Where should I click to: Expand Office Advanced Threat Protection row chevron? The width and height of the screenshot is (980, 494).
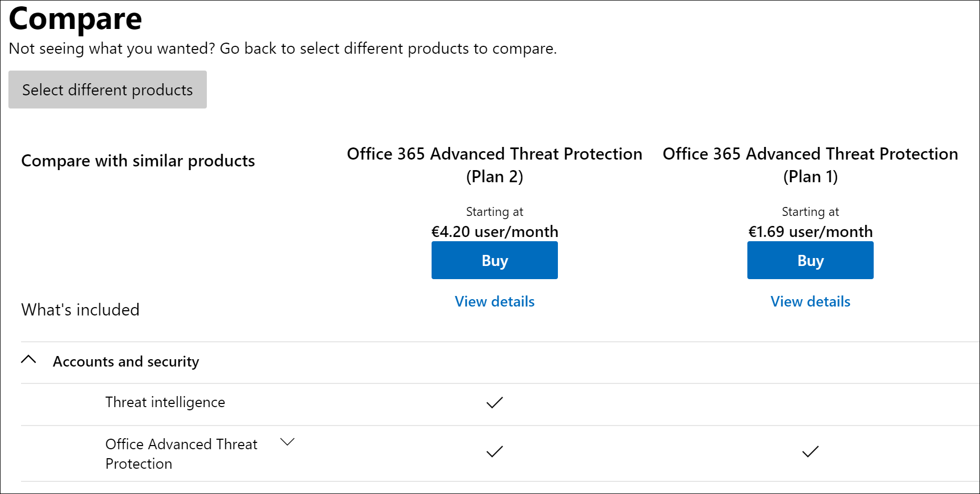(287, 442)
